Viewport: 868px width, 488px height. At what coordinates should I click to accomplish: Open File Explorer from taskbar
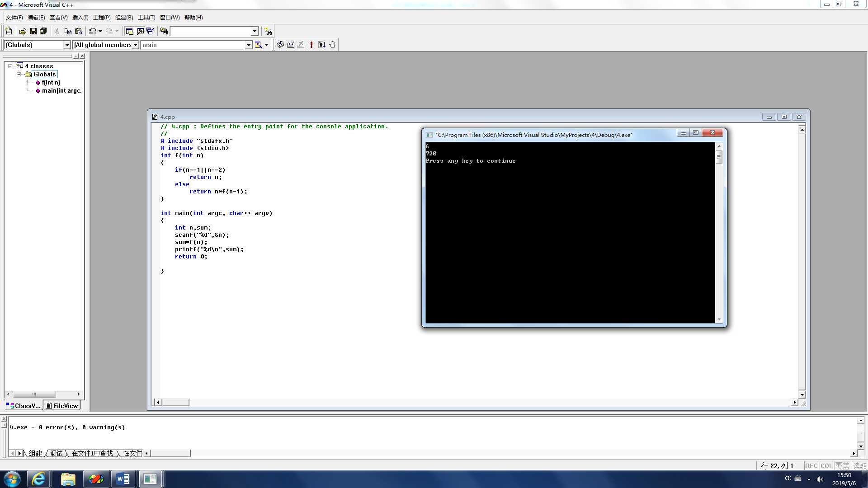click(x=68, y=479)
